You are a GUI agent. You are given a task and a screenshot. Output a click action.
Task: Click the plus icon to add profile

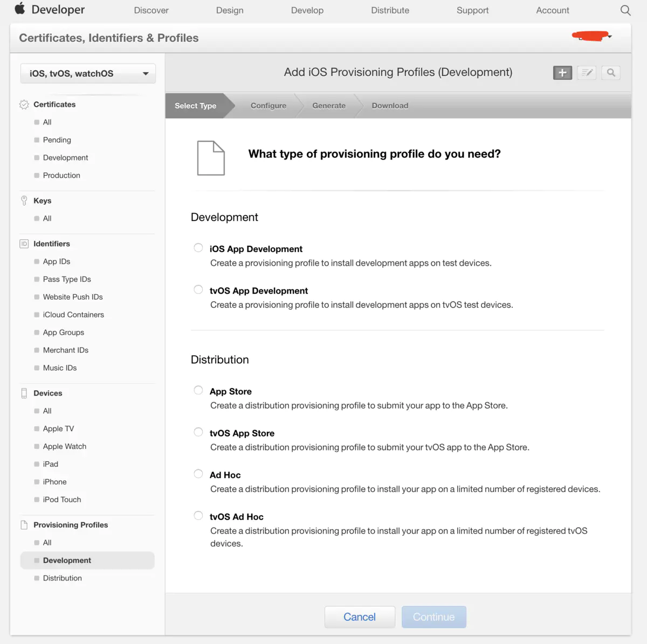[x=562, y=73]
